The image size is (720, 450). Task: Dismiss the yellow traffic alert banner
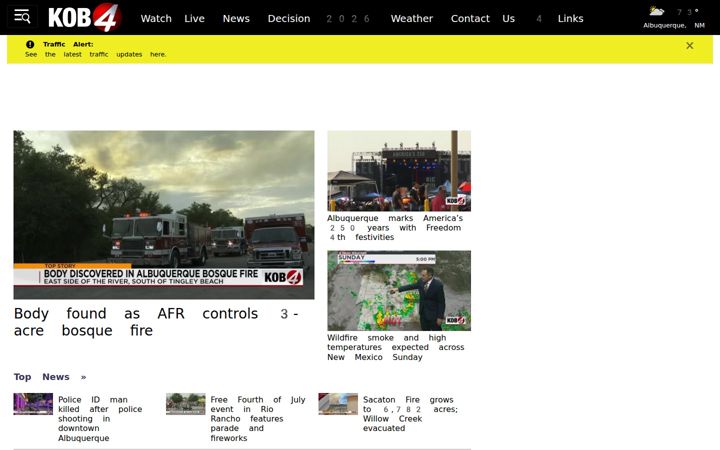(689, 45)
